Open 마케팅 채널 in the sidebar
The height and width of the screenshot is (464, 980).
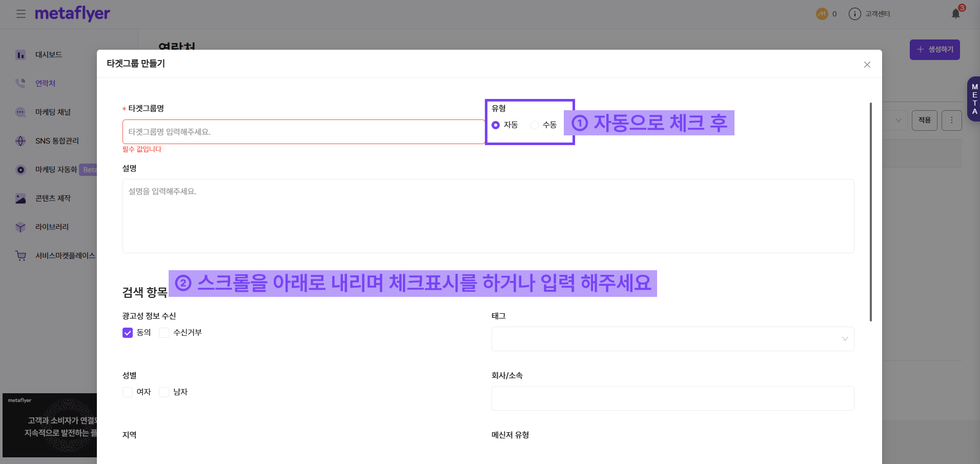pyautogui.click(x=53, y=112)
